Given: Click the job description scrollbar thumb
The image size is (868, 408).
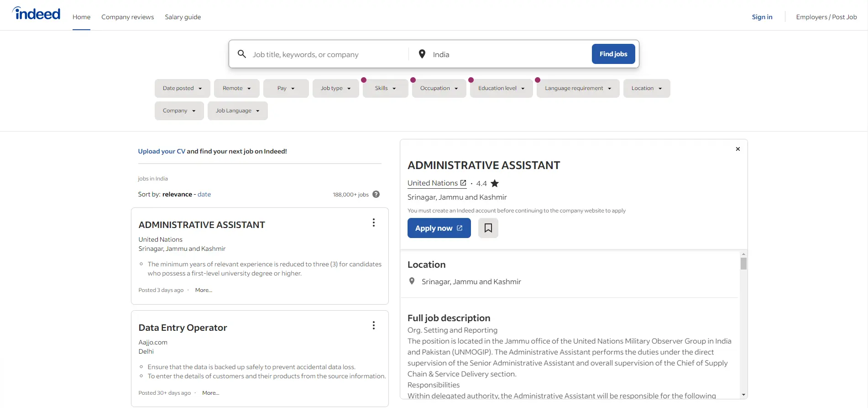Looking at the screenshot, I should click(x=744, y=264).
